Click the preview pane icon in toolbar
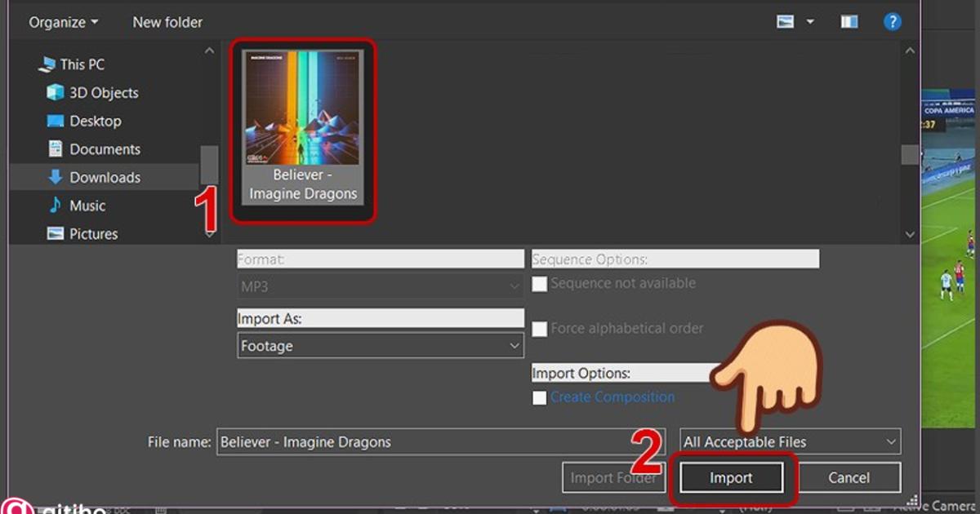Viewport: 980px width, 514px height. [x=849, y=21]
